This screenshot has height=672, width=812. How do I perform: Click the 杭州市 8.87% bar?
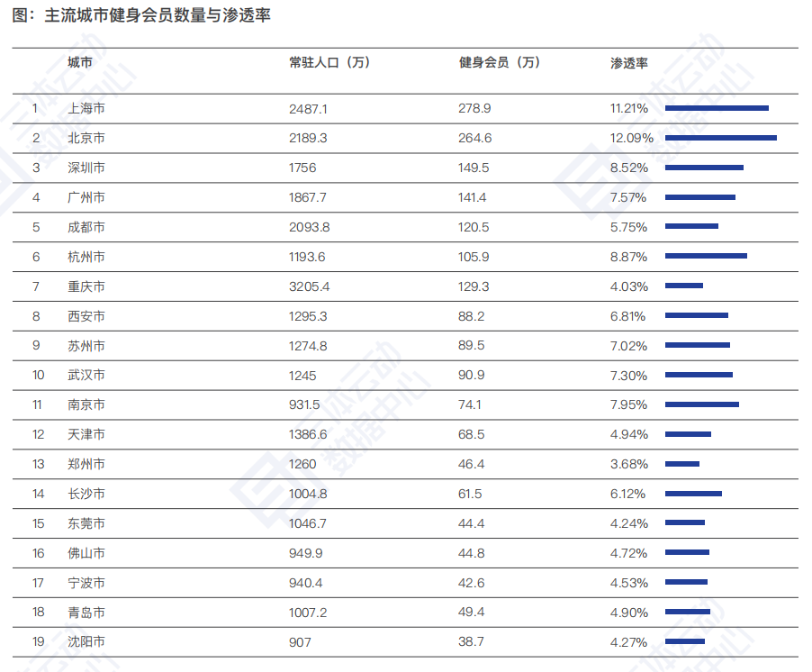(706, 256)
